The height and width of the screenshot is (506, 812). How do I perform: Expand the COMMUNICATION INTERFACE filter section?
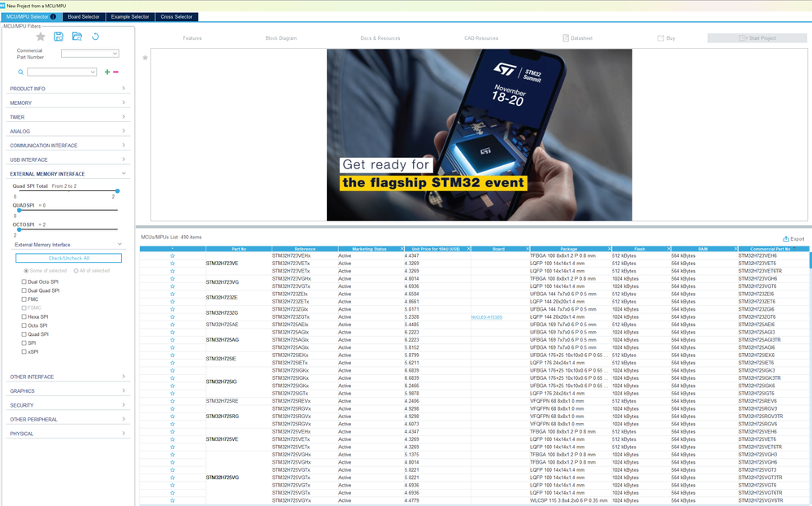tap(67, 146)
